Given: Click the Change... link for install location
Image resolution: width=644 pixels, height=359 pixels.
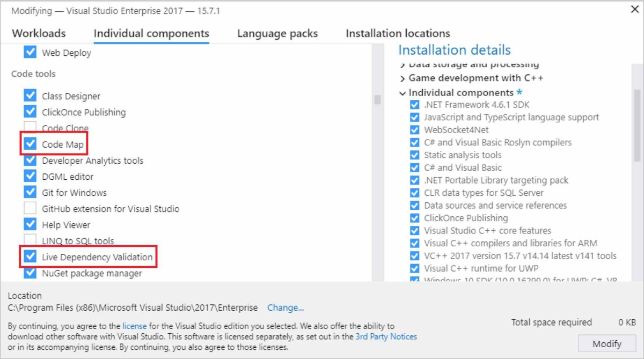Looking at the screenshot, I should pos(285,307).
